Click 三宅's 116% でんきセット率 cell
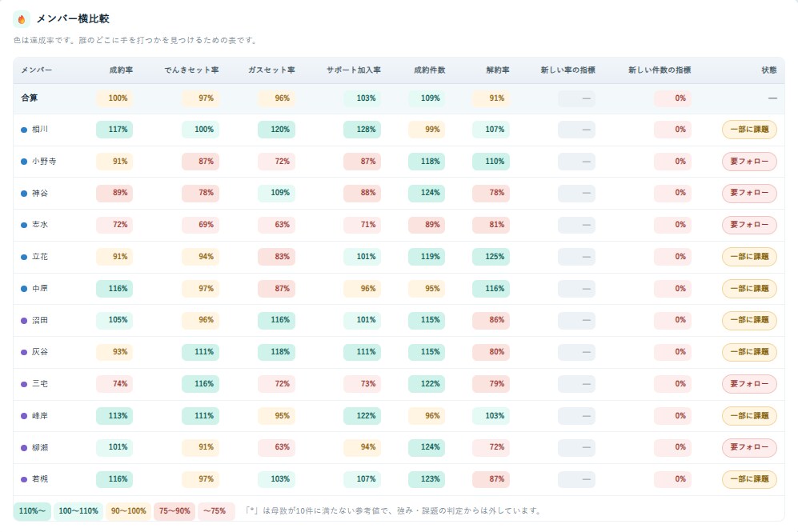Viewport: 798px width, 532px height. pyautogui.click(x=201, y=384)
